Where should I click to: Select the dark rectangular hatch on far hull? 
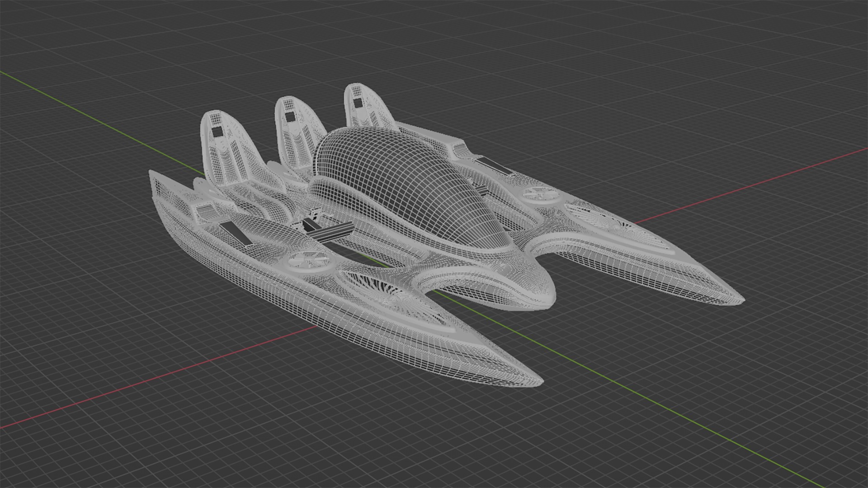click(x=494, y=166)
